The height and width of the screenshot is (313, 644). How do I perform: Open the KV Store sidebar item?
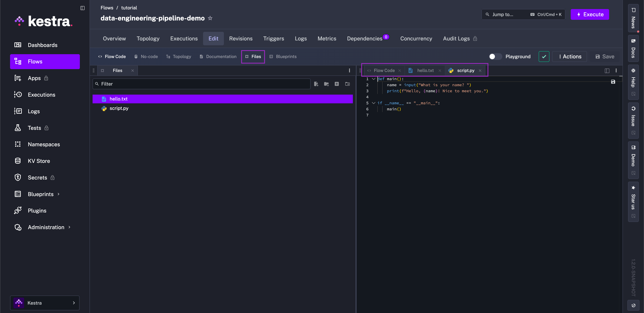click(x=39, y=161)
